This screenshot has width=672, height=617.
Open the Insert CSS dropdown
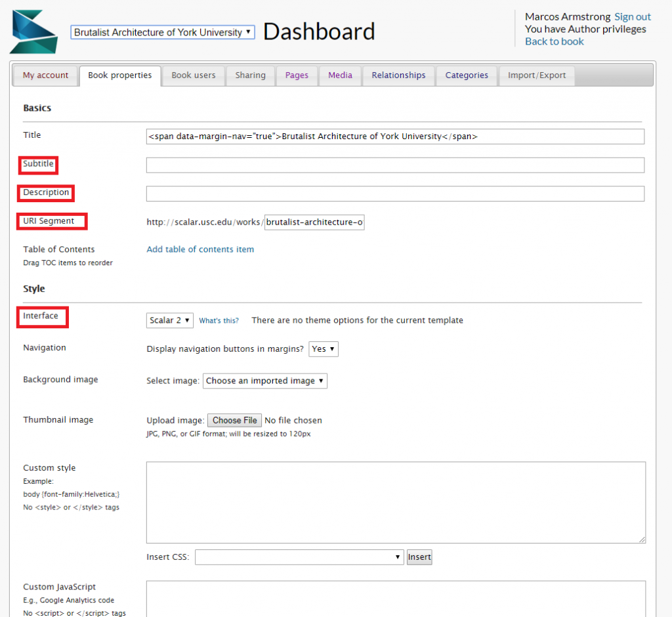point(299,557)
